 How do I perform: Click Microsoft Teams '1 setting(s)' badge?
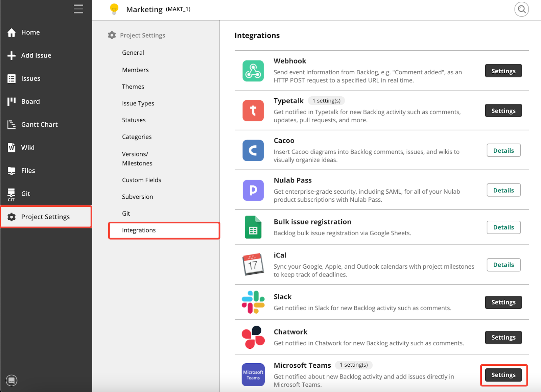[x=354, y=365]
